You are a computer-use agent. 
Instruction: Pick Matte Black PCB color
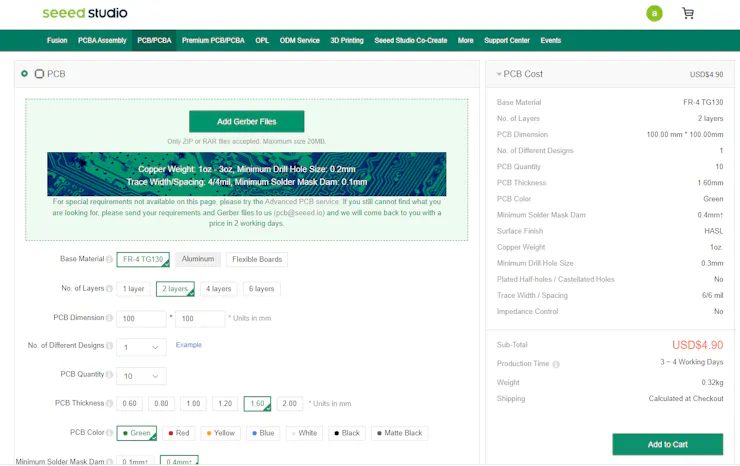pyautogui.click(x=399, y=433)
